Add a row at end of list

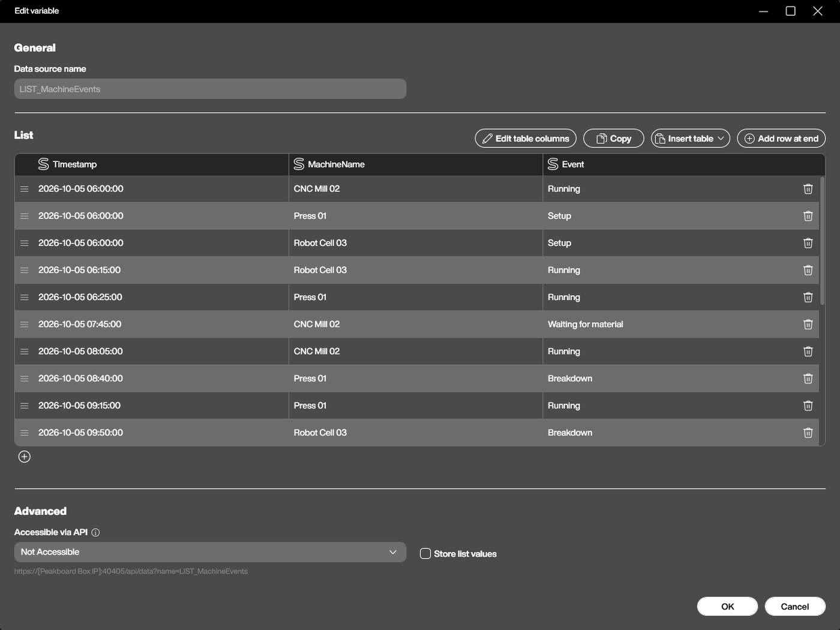(x=781, y=139)
